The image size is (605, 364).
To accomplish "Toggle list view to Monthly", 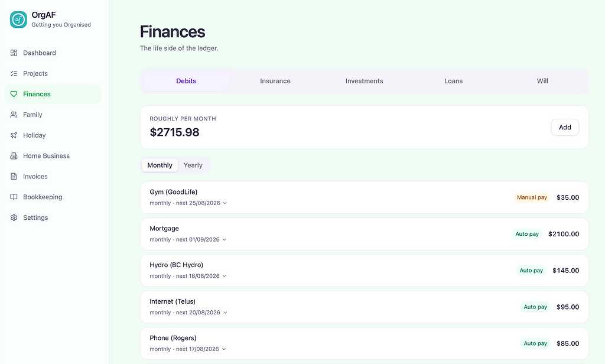I will pyautogui.click(x=160, y=165).
